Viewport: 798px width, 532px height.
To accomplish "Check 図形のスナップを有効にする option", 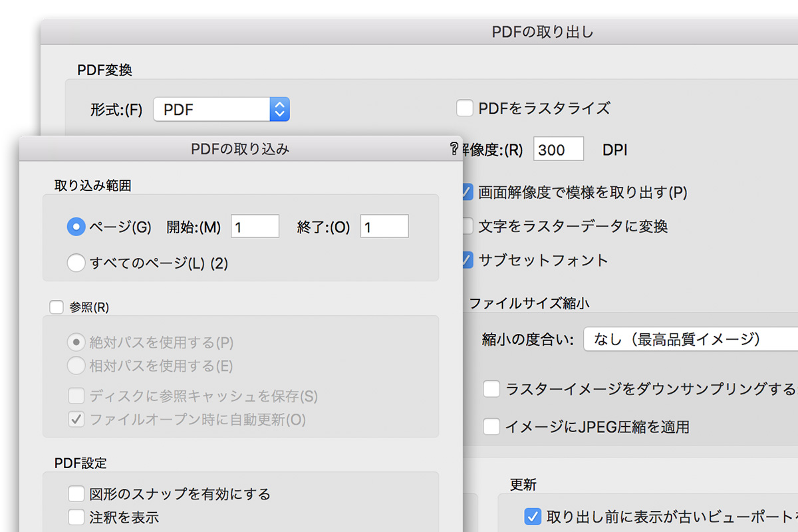I will point(76,494).
